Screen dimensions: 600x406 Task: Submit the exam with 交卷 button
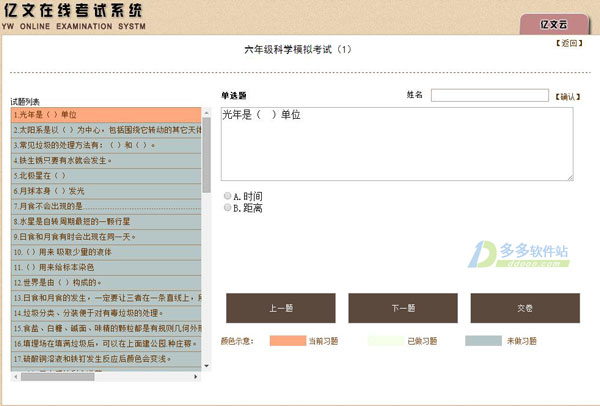(525, 308)
